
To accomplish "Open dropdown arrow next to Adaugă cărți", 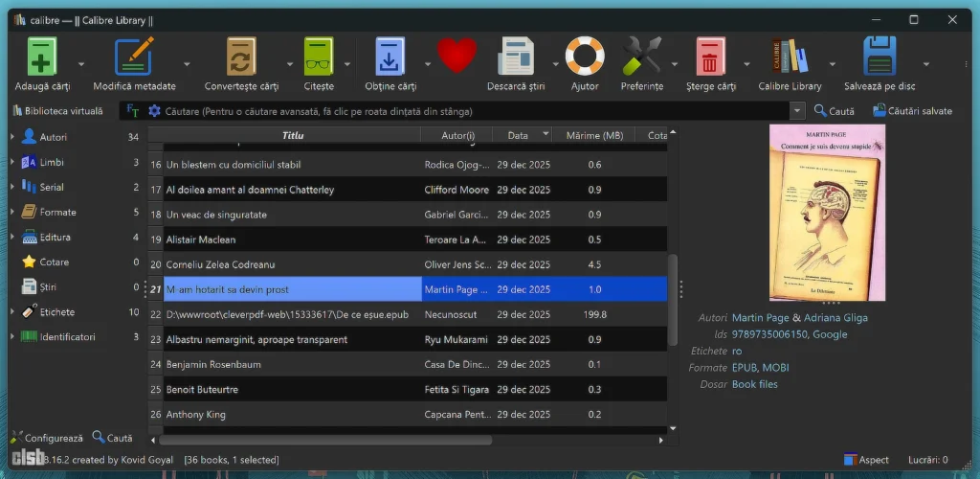I will click(x=80, y=65).
